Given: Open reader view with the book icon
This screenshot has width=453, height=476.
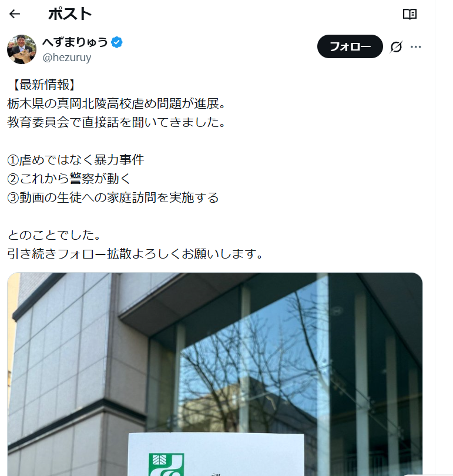Looking at the screenshot, I should coord(410,14).
